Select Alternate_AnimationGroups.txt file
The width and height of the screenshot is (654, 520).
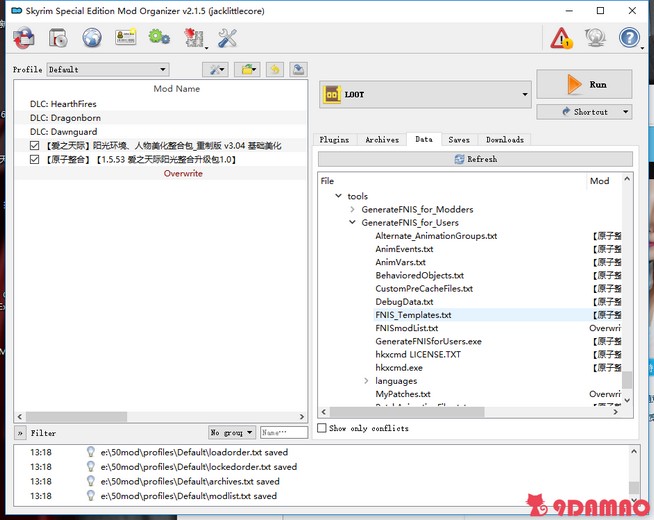coord(436,236)
